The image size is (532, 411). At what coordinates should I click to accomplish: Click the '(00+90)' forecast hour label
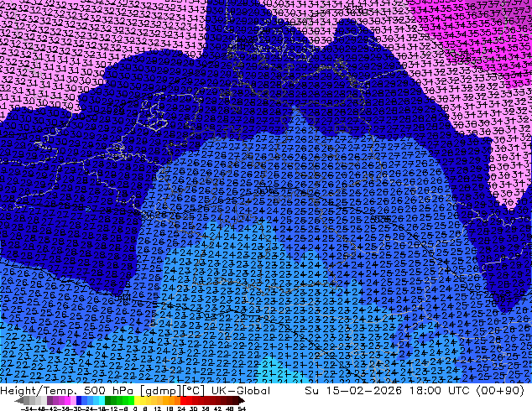[x=500, y=391]
